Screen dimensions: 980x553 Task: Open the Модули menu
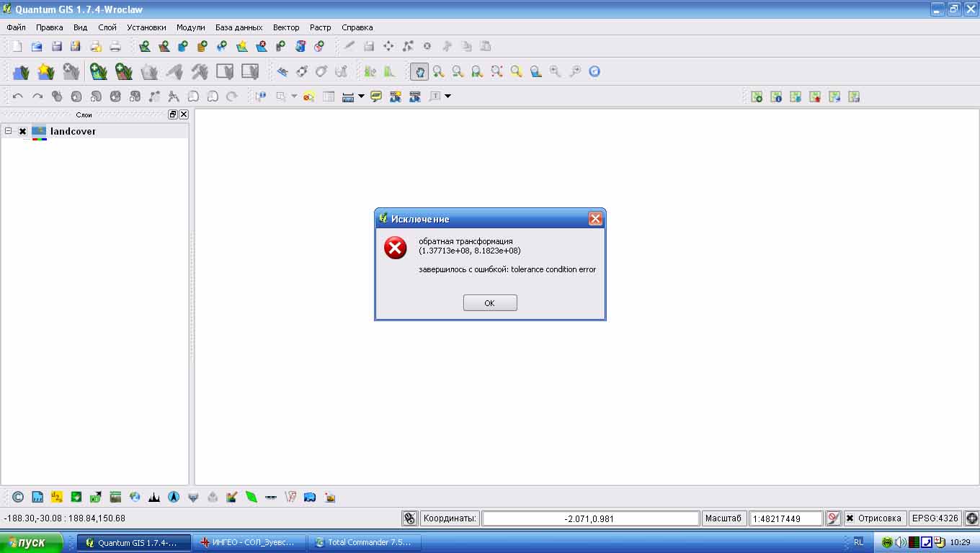coord(191,27)
